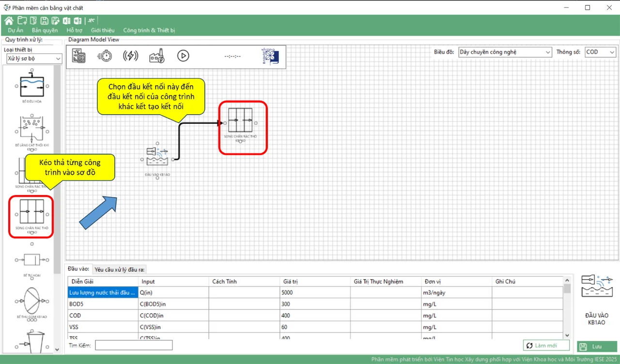Click the VSS value cell showing 60
Viewport: 620px width, 364px height.
pyautogui.click(x=315, y=327)
